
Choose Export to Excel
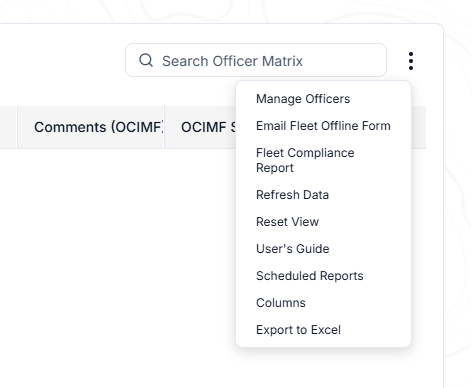tap(298, 330)
